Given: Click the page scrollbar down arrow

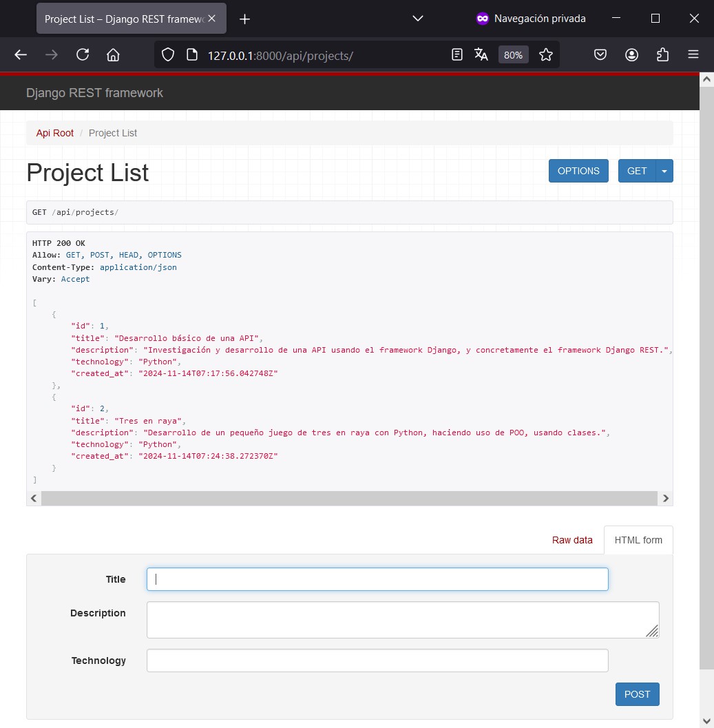Looking at the screenshot, I should pos(706,722).
